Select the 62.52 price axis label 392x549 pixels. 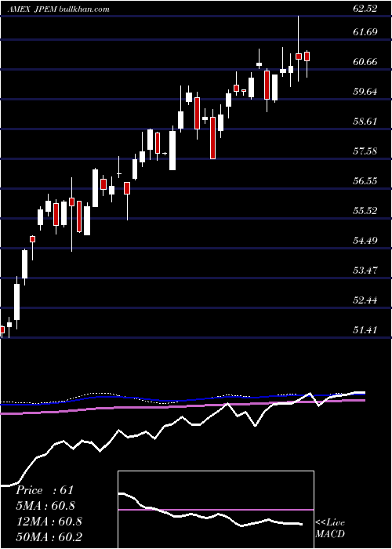pyautogui.click(x=365, y=9)
